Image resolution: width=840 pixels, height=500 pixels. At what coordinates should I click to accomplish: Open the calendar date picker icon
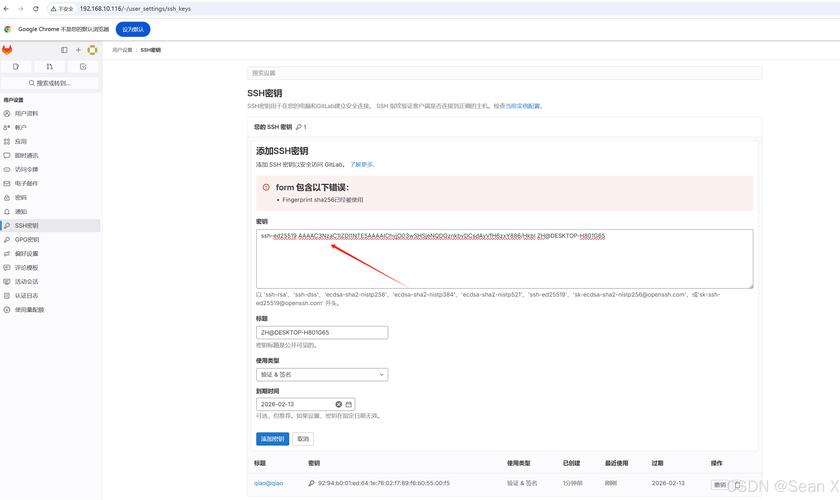348,404
